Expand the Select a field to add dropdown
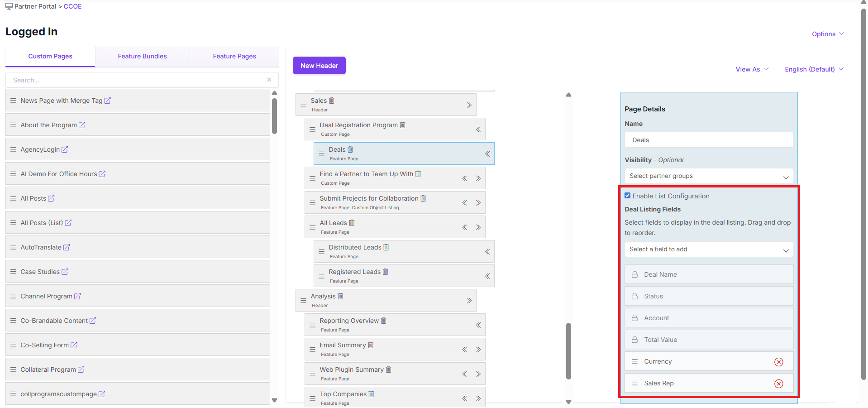868x408 pixels. (708, 250)
